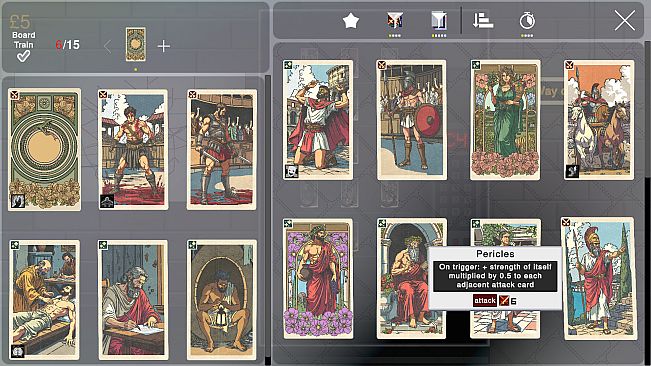
Task: Click ability icon on bloody gladiator card
Action: [x=107, y=201]
